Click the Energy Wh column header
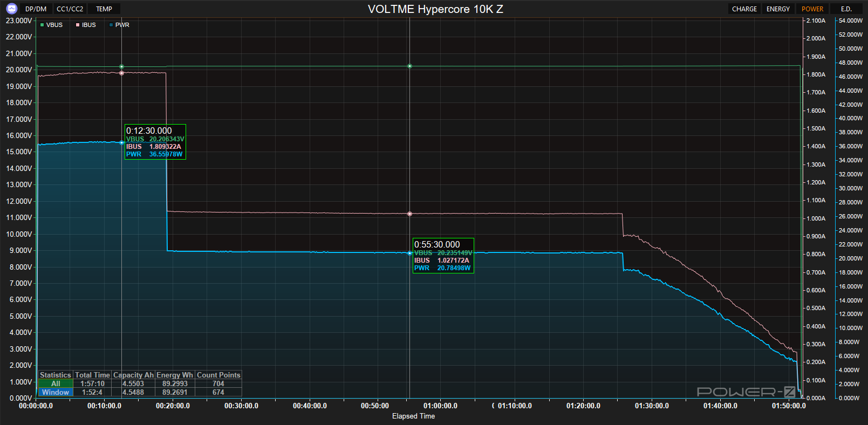Image resolution: width=868 pixels, height=425 pixels. [175, 375]
